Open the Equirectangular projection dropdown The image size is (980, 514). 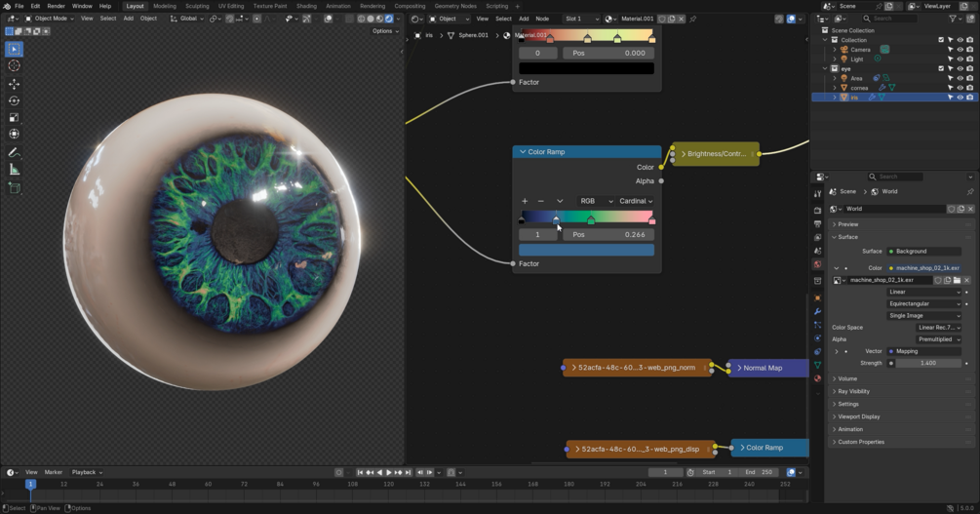click(924, 304)
